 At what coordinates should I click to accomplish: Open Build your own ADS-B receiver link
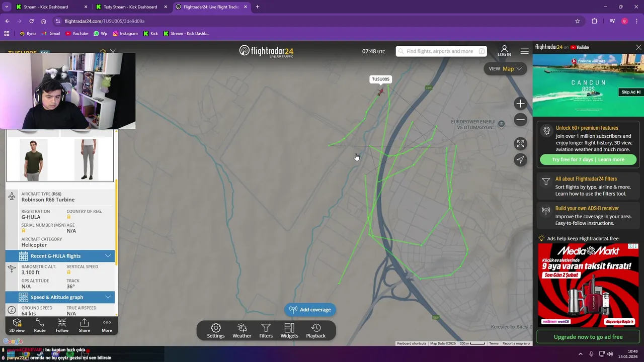click(588, 216)
